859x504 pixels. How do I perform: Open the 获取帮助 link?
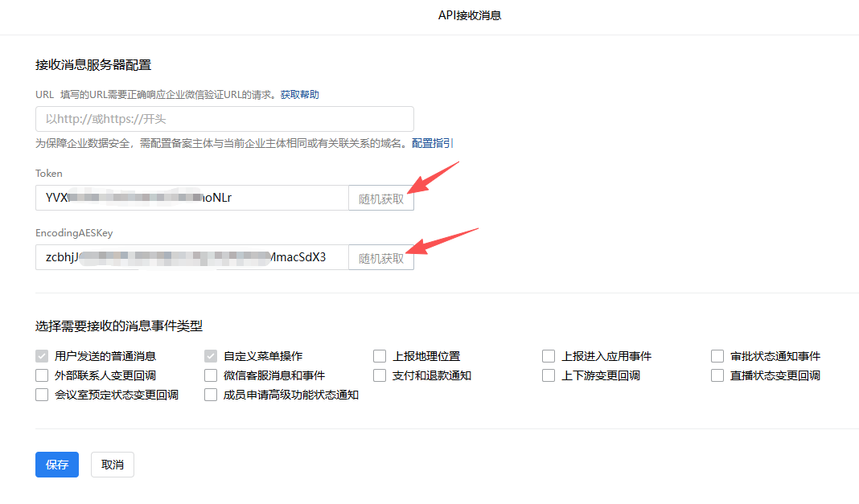(x=299, y=95)
